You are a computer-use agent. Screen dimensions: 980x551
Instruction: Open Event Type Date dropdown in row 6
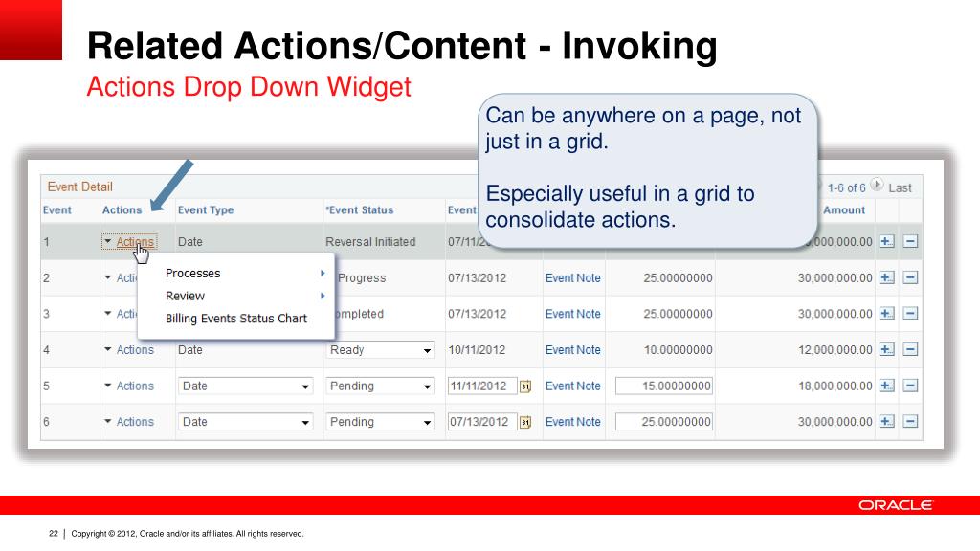pos(245,422)
